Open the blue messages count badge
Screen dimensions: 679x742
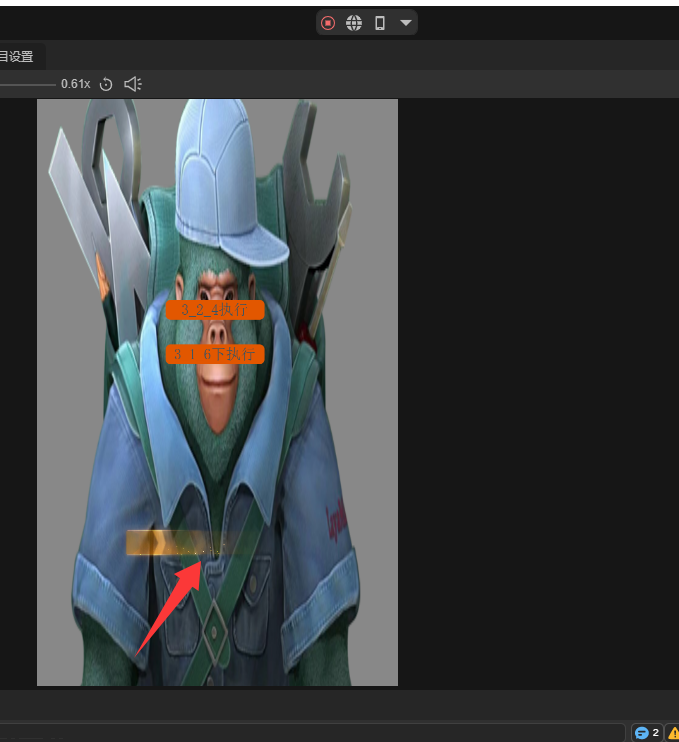pos(647,733)
